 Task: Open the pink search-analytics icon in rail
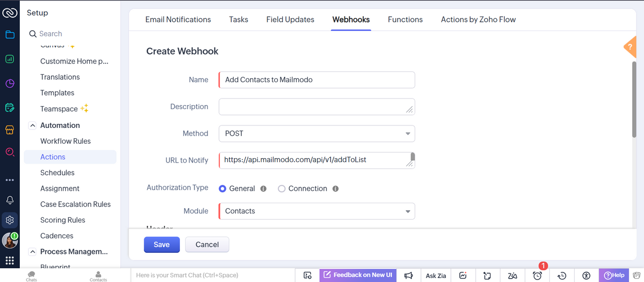tap(10, 152)
